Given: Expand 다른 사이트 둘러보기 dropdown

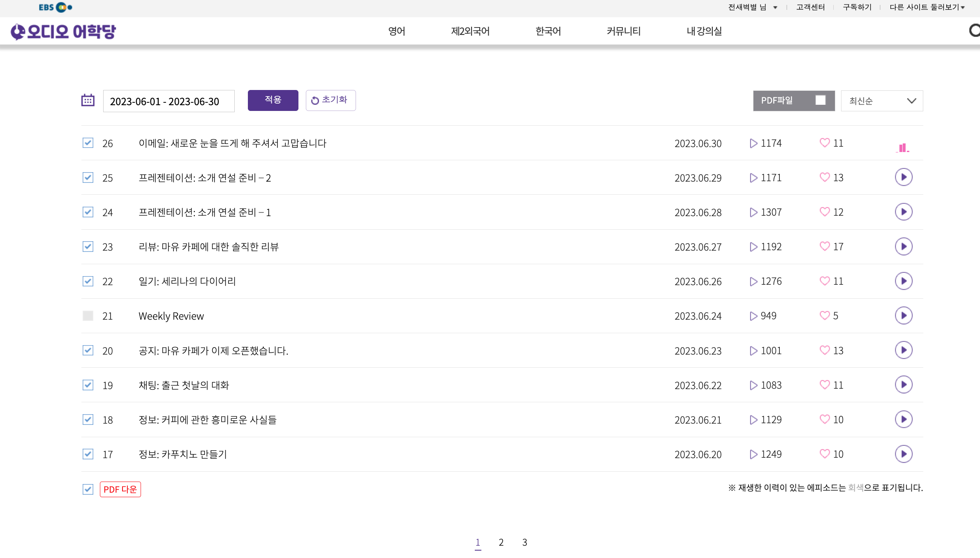Looking at the screenshot, I should point(927,7).
